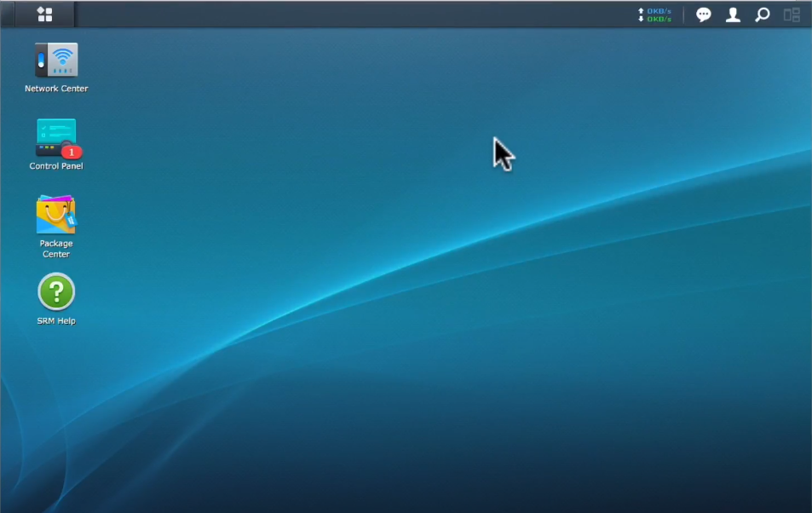Launch the Control Panel desktop icon

click(56, 138)
